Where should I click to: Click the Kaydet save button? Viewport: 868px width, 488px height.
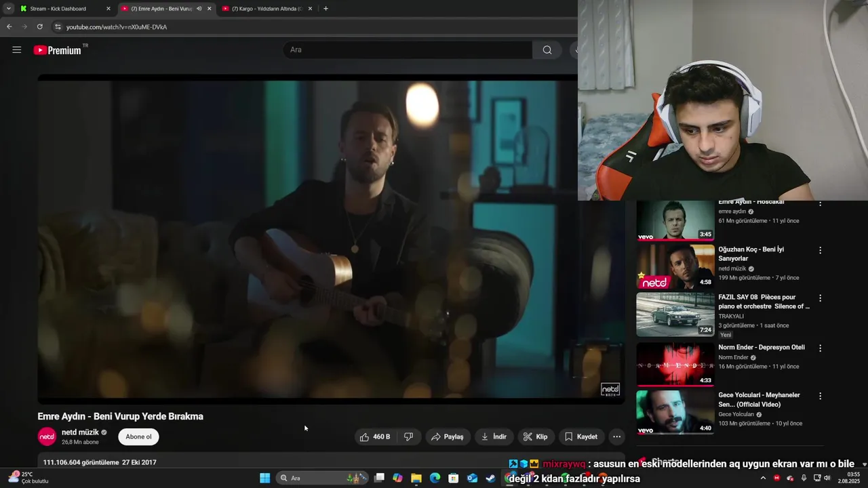point(581,436)
